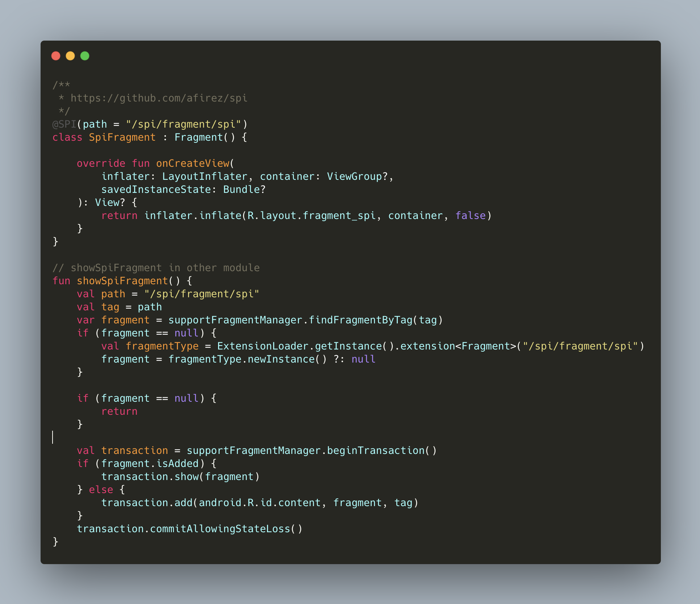The height and width of the screenshot is (604, 700).
Task: Click the yellow minimize window dot
Action: tap(70, 56)
